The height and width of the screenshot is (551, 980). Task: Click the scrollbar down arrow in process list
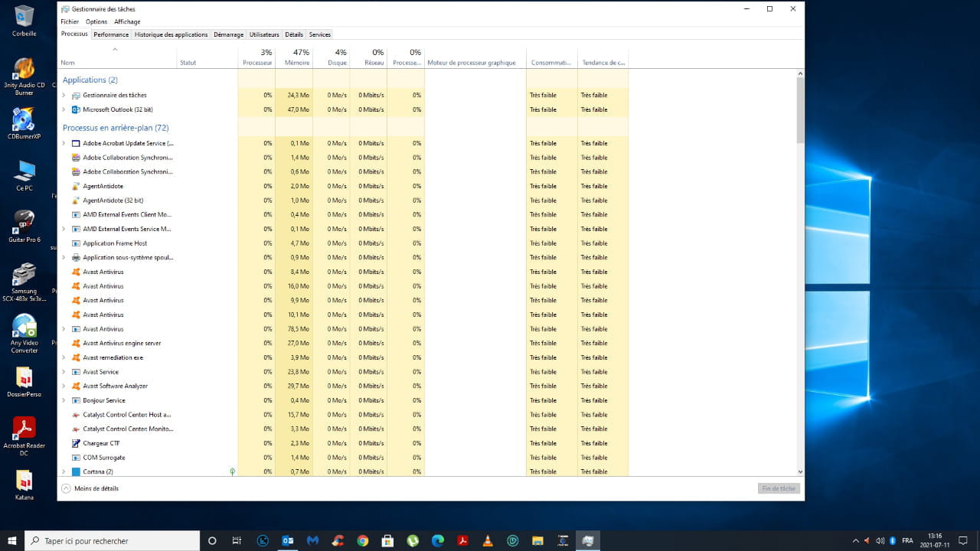coord(800,471)
